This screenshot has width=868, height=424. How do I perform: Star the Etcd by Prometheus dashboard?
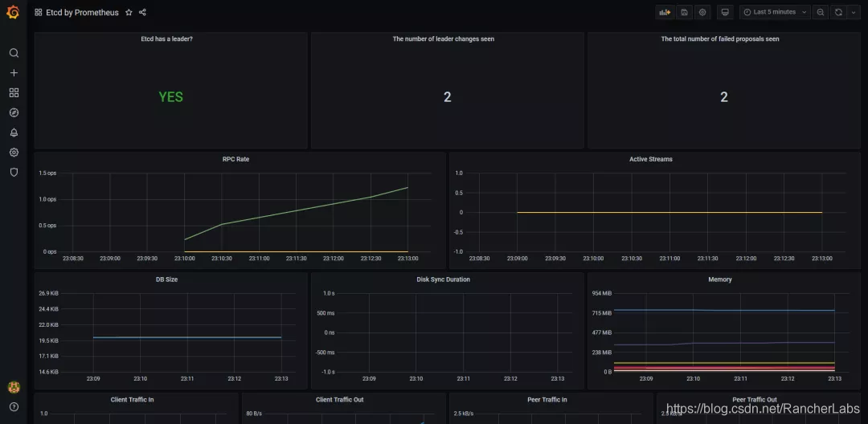[129, 12]
